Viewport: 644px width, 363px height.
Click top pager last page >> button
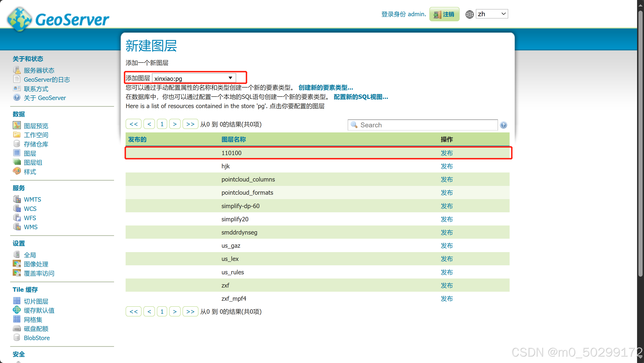(x=190, y=124)
